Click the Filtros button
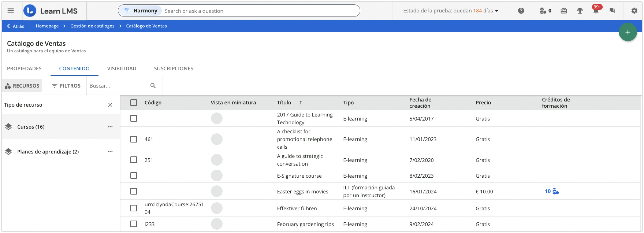The image size is (644, 233). tap(66, 86)
